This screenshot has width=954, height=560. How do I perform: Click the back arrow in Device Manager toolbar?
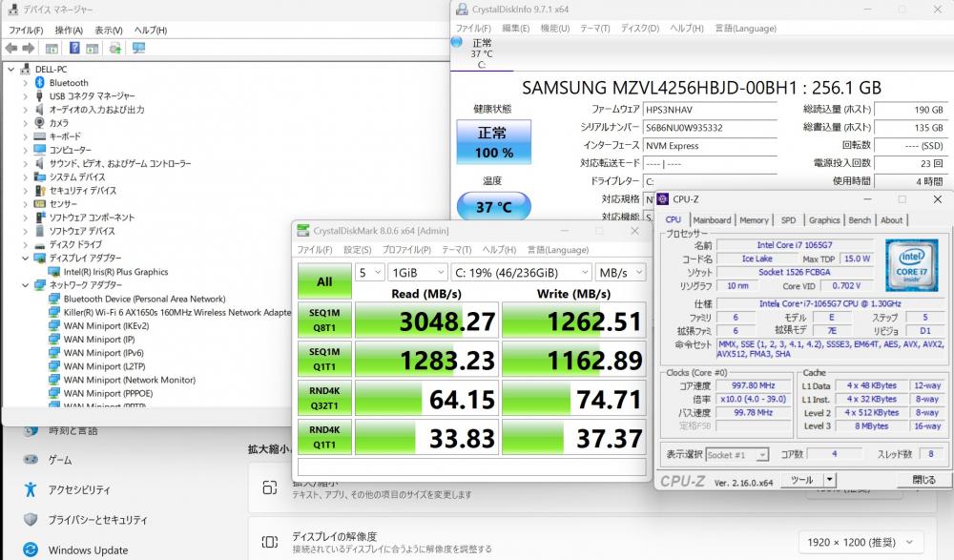click(x=10, y=48)
